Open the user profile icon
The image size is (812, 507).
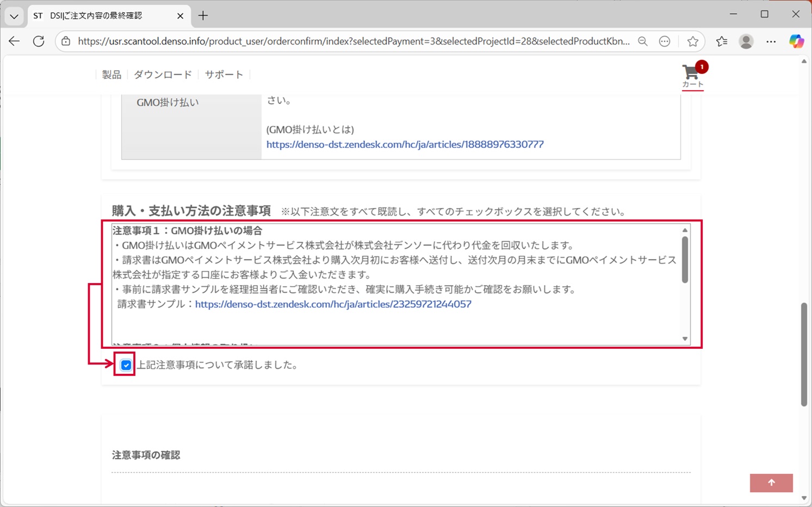click(x=746, y=41)
